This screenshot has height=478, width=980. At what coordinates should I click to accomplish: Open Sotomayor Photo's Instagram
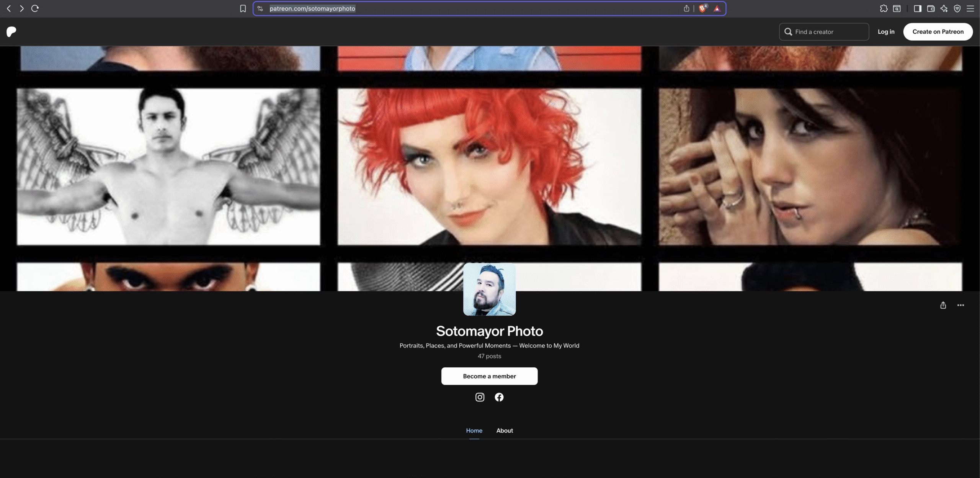click(x=479, y=397)
